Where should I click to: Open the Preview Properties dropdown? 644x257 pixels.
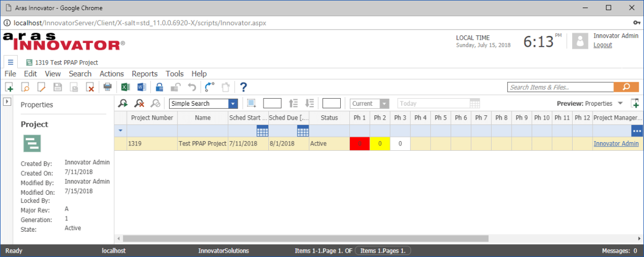coord(620,104)
